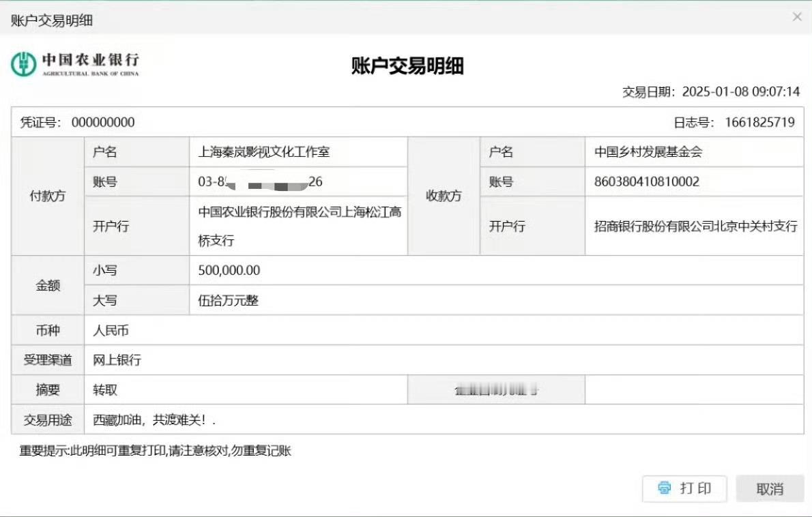Click the partially masked payer account number
The height and width of the screenshot is (517, 812).
coord(260,181)
